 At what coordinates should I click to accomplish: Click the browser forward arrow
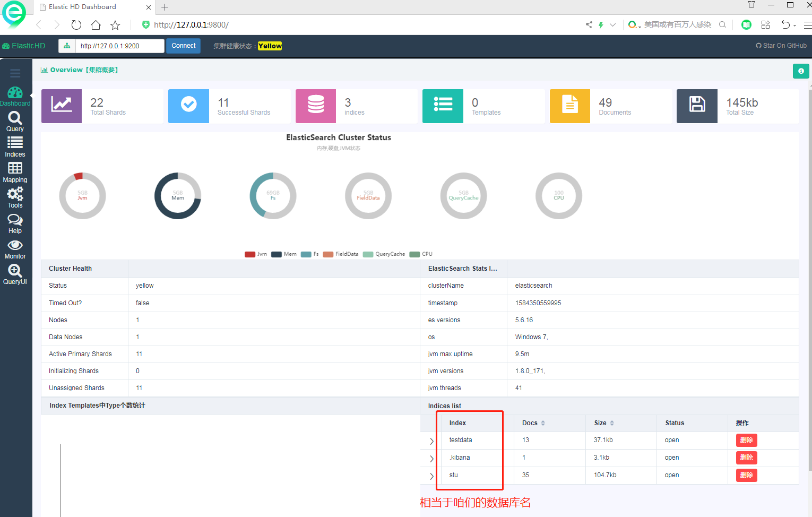coord(57,25)
